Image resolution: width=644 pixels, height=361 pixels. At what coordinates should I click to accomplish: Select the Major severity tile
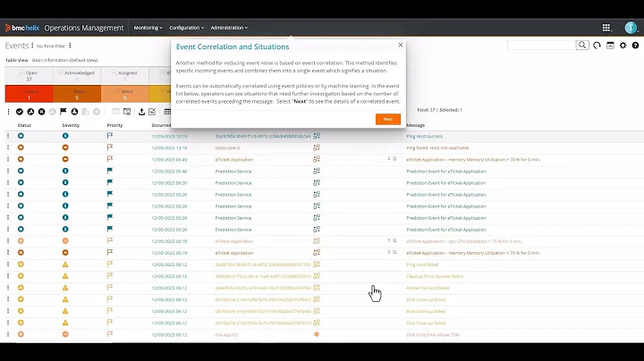(77, 94)
